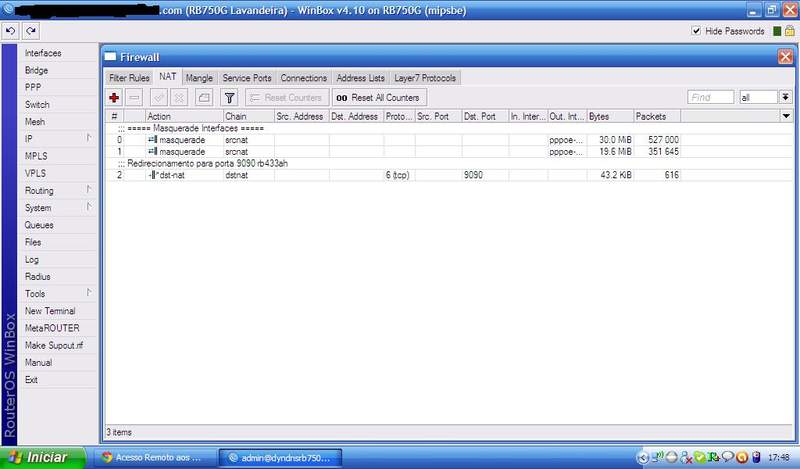Open the Connections tab
This screenshot has height=469, width=800.
click(304, 78)
